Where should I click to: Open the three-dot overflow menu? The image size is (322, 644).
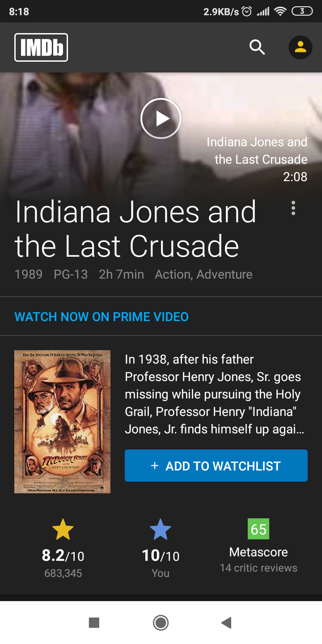pyautogui.click(x=293, y=208)
